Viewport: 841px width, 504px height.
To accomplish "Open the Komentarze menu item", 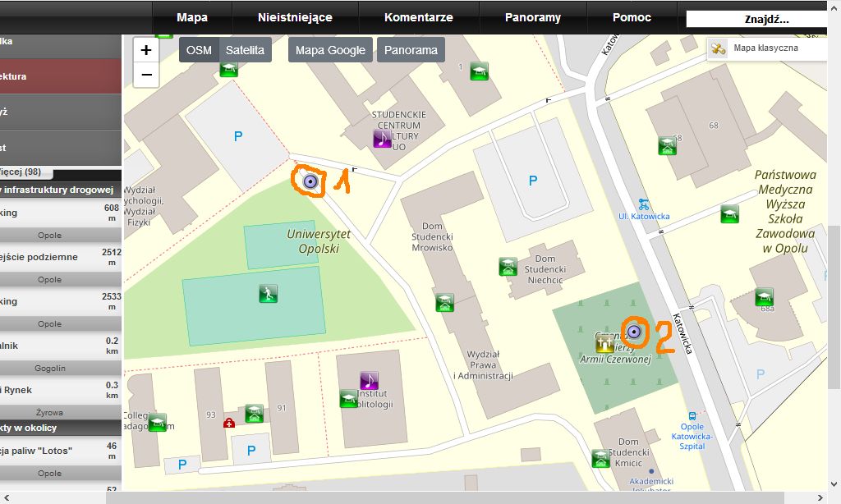I will tap(418, 17).
